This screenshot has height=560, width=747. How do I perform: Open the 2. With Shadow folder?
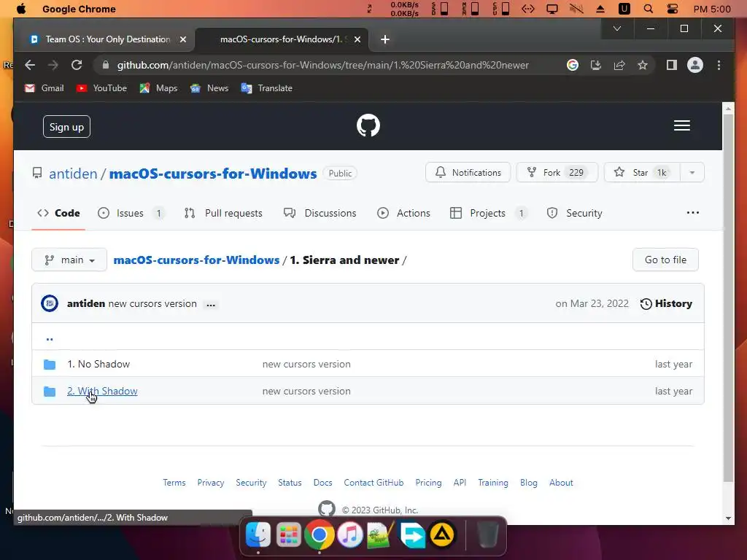click(102, 391)
